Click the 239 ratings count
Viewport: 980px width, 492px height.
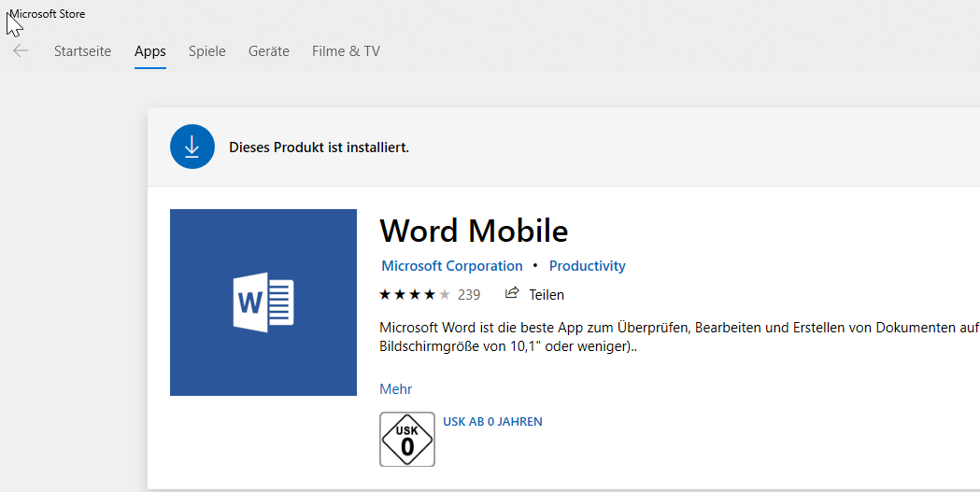click(469, 295)
